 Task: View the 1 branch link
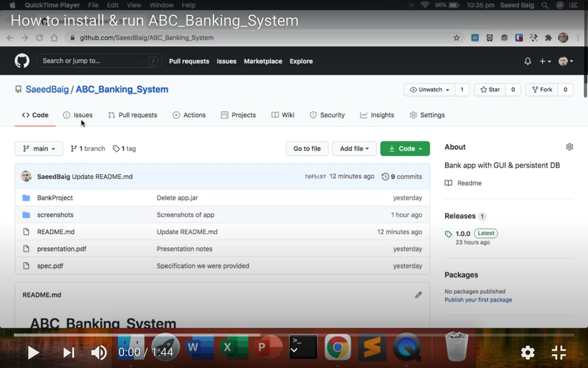pyautogui.click(x=88, y=149)
